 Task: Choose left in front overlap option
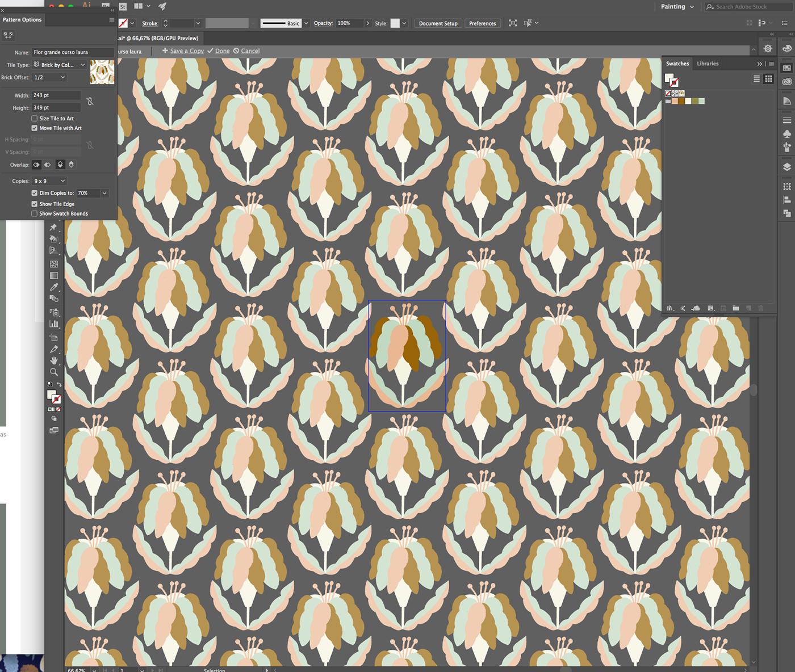(36, 165)
